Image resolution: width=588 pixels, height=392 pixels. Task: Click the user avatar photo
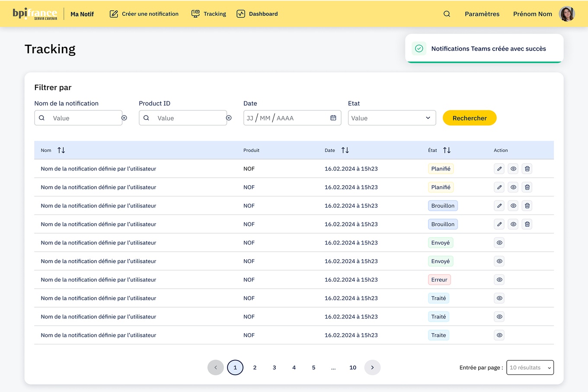pyautogui.click(x=567, y=14)
